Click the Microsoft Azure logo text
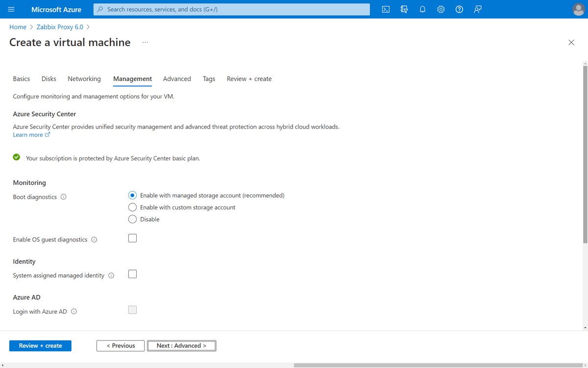 tap(56, 9)
